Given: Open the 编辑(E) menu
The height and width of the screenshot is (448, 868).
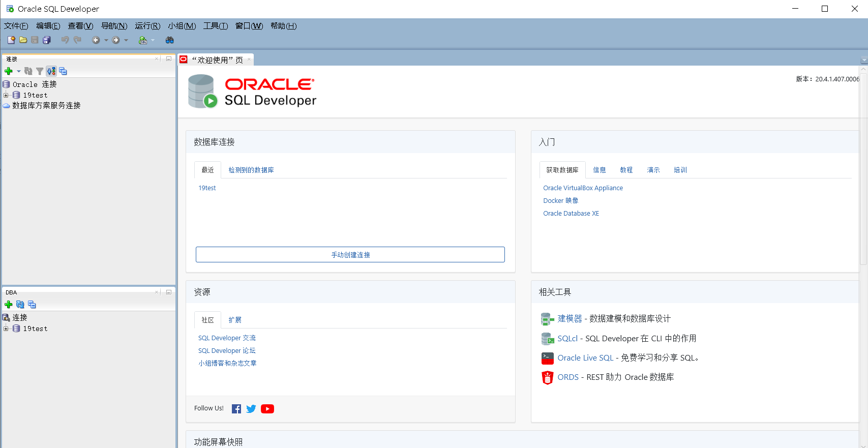Looking at the screenshot, I should coord(48,26).
